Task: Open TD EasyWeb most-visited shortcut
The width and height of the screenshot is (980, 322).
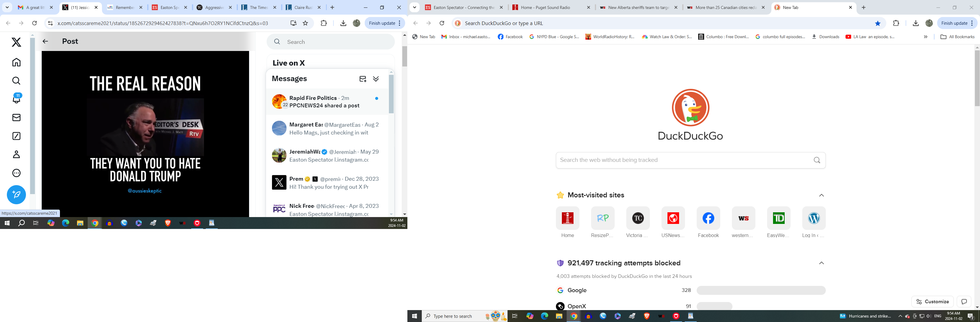Action: click(x=778, y=218)
